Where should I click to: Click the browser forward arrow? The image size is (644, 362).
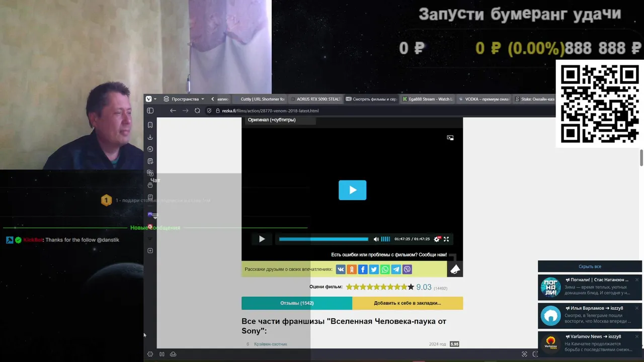(x=185, y=111)
